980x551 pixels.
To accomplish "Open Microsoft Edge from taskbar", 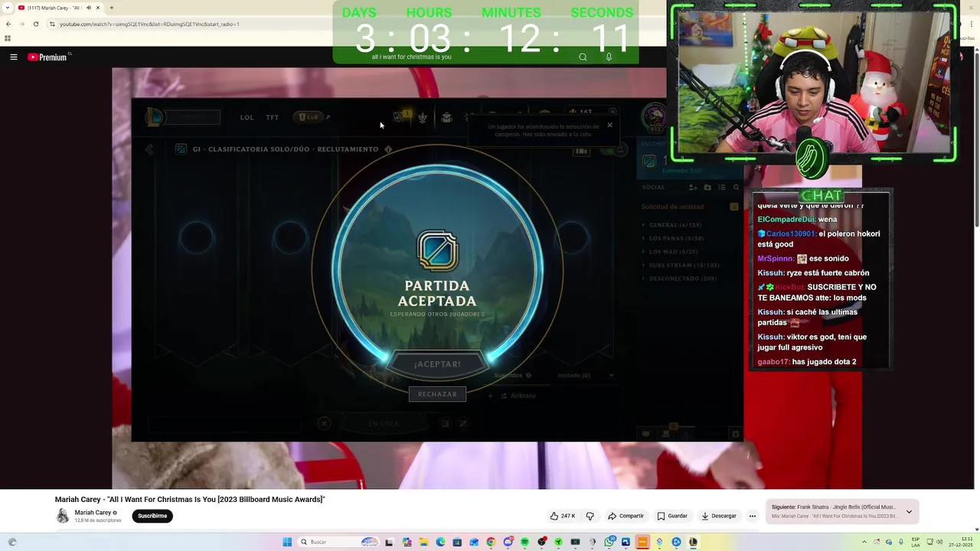I will 440,542.
